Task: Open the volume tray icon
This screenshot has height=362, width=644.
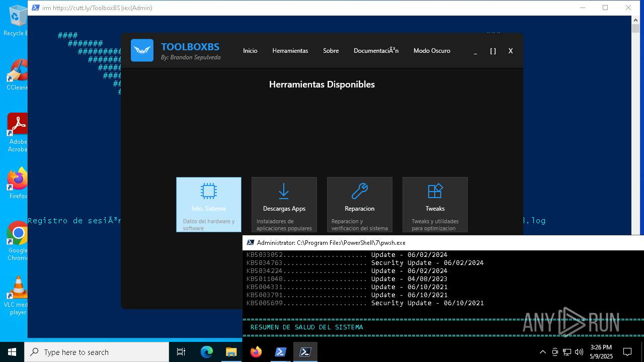Action: [579, 352]
